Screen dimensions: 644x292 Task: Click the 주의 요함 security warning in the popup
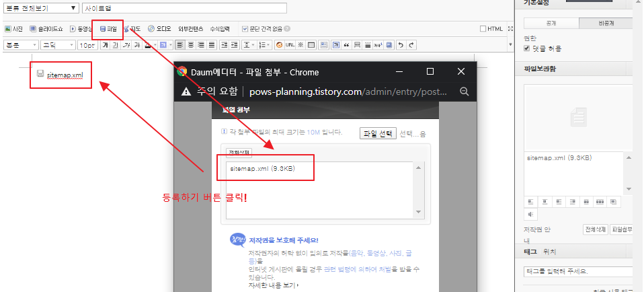pyautogui.click(x=210, y=92)
